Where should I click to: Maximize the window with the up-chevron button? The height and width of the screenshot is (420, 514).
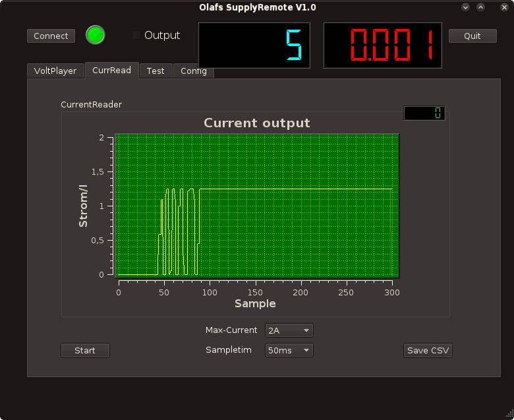coord(481,7)
